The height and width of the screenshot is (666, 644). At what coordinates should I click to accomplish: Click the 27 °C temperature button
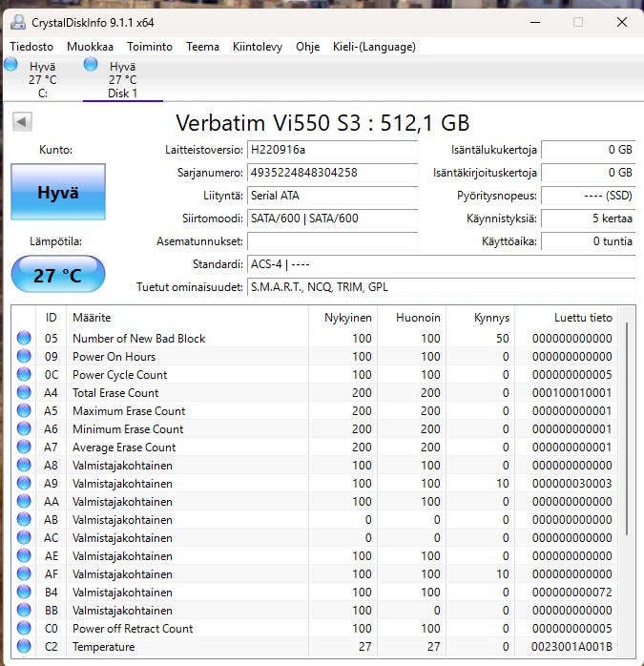point(58,275)
